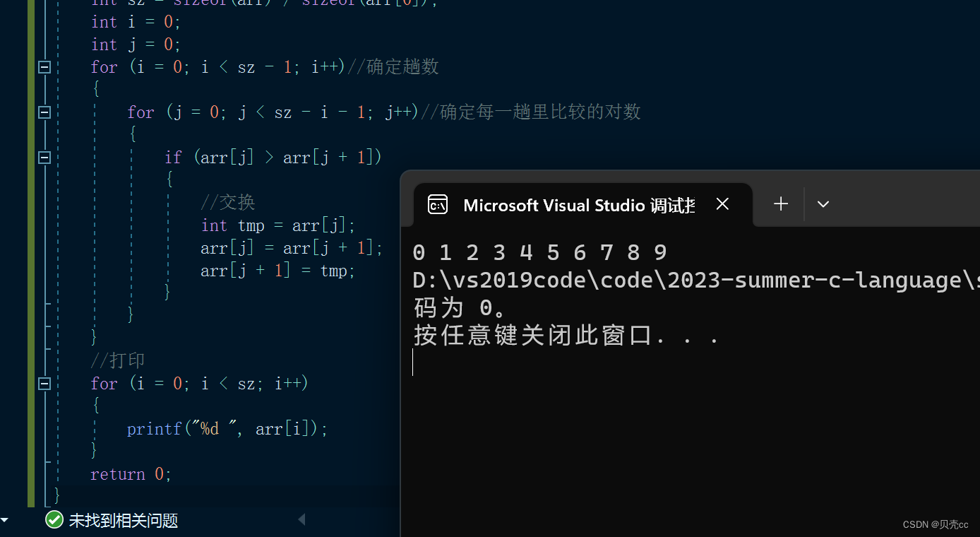Open the terminal tab dropdown chevron
980x537 pixels.
coord(823,204)
